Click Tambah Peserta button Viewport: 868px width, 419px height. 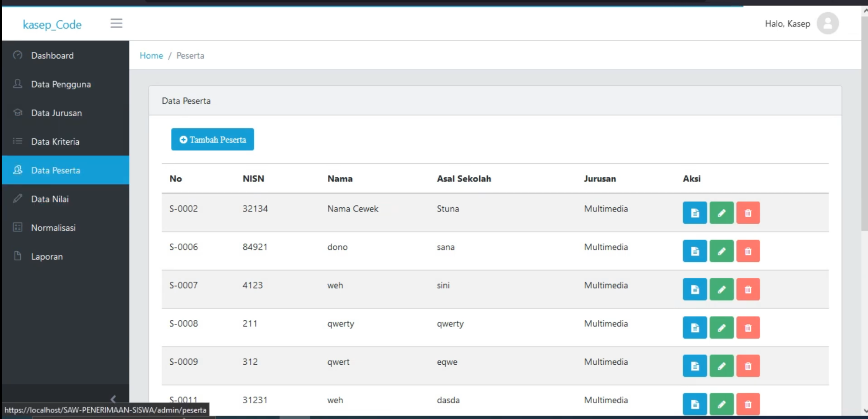tap(213, 139)
